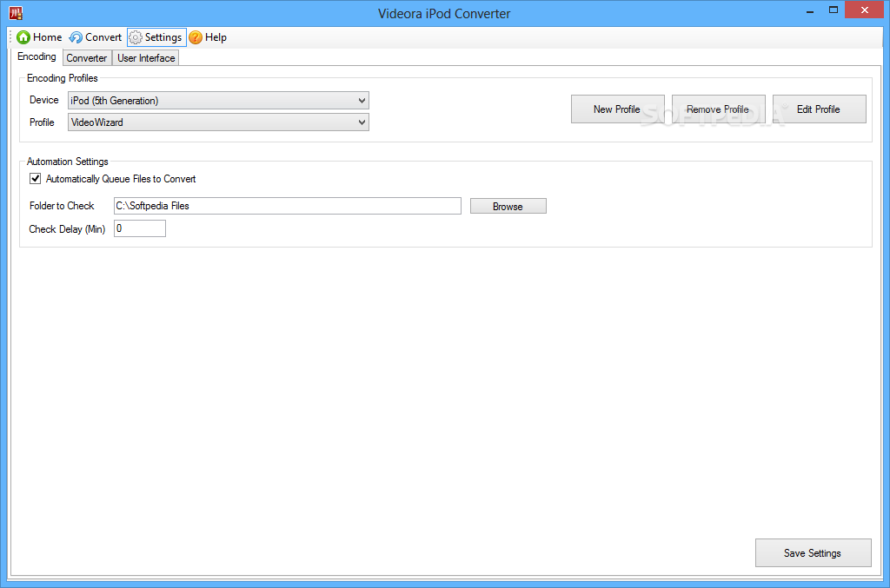Click Browse to choose a folder

coord(508,206)
